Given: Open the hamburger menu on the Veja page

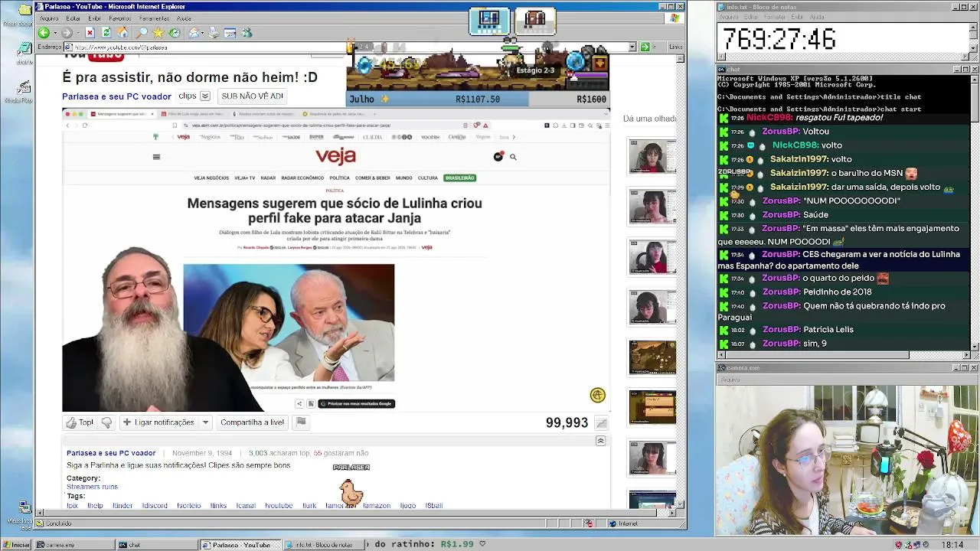Looking at the screenshot, I should [x=156, y=157].
